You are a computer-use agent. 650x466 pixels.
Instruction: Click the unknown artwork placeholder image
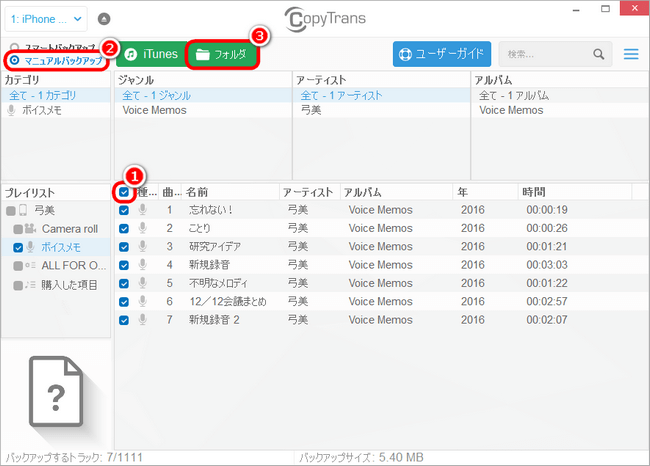tap(56, 391)
